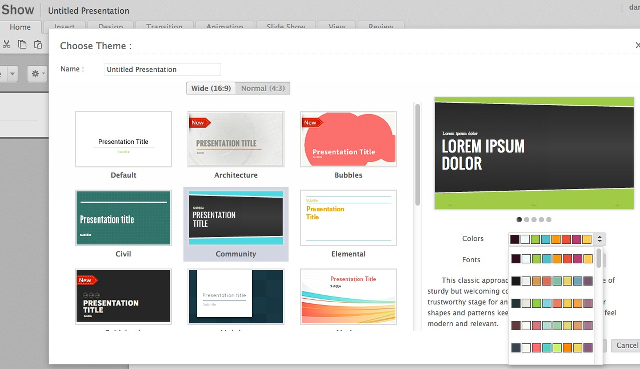Close the Choose Theme dialog
This screenshot has height=369, width=640.
pyautogui.click(x=637, y=45)
